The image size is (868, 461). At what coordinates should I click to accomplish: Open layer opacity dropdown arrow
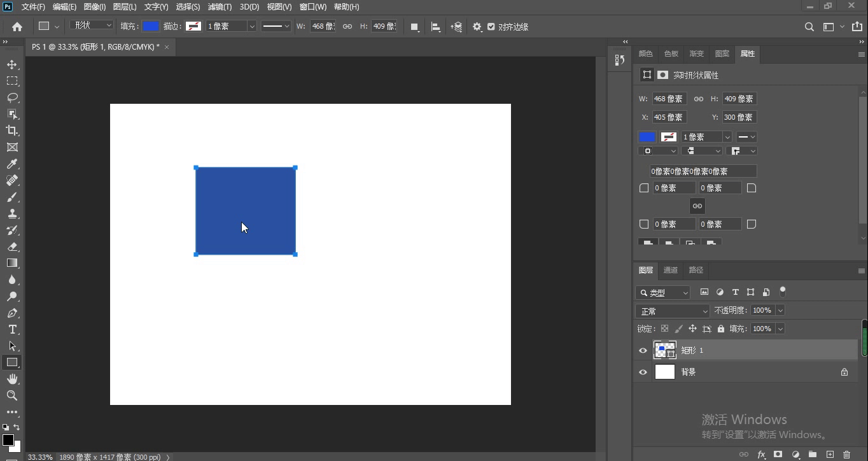point(780,310)
